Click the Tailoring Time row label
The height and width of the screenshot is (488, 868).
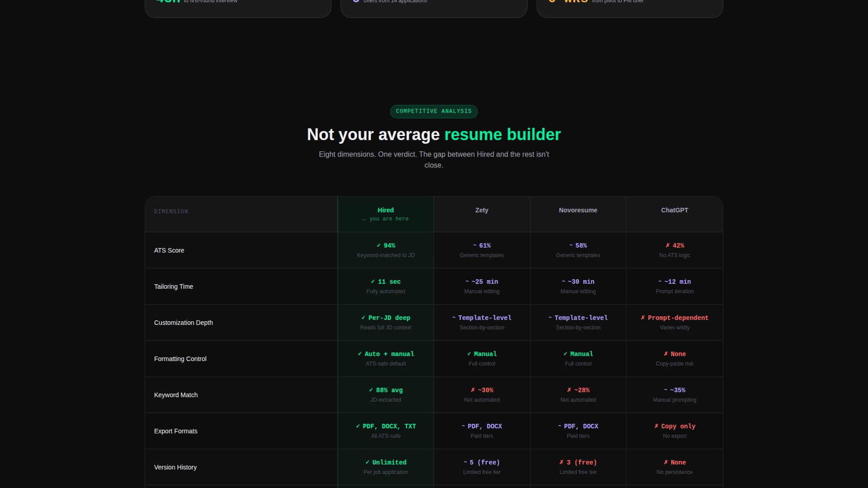click(174, 286)
